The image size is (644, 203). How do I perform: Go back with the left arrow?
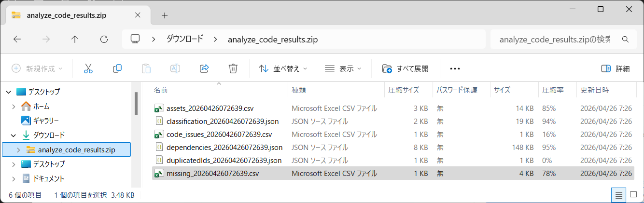coord(17,39)
